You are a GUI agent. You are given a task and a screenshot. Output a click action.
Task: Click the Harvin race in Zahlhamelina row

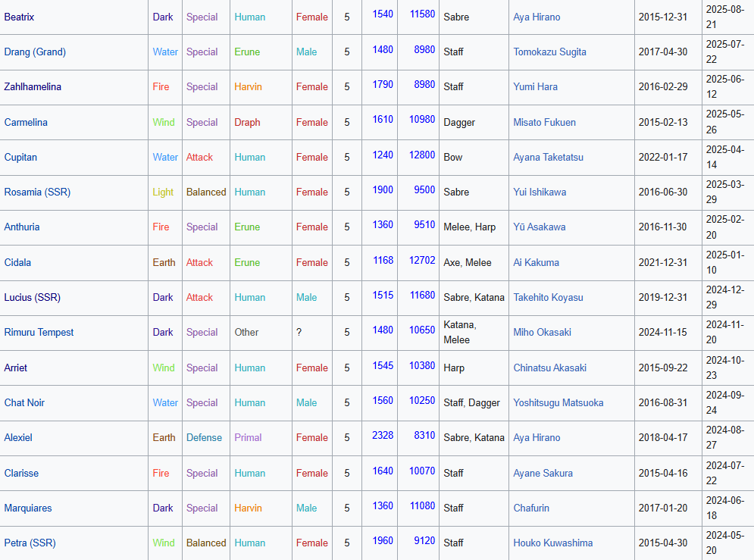(248, 87)
